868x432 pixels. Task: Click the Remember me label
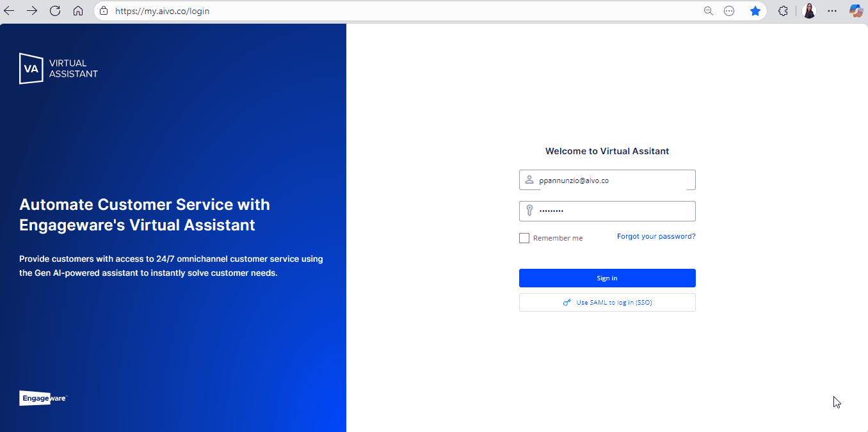point(558,238)
